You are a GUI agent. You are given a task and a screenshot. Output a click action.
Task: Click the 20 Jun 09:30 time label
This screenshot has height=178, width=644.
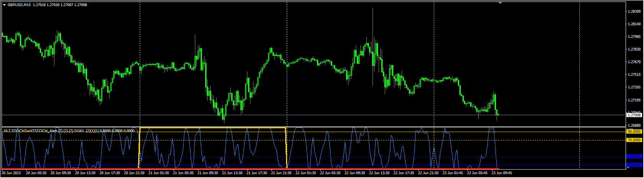[x=60, y=173]
